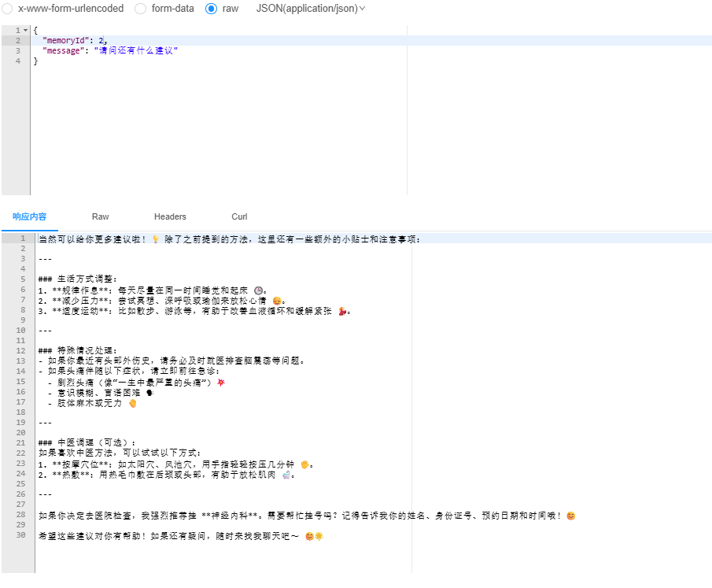Select the 响应内容 response tab
Viewport: 712px width, 588px height.
(30, 216)
